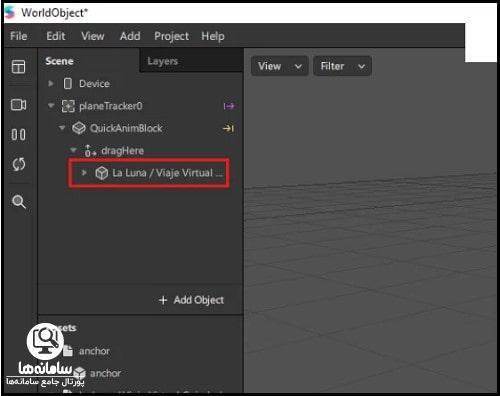Screen dimensions: 500x396
Task: Click the planeTracker0 tracker icon
Action: [x=68, y=106]
